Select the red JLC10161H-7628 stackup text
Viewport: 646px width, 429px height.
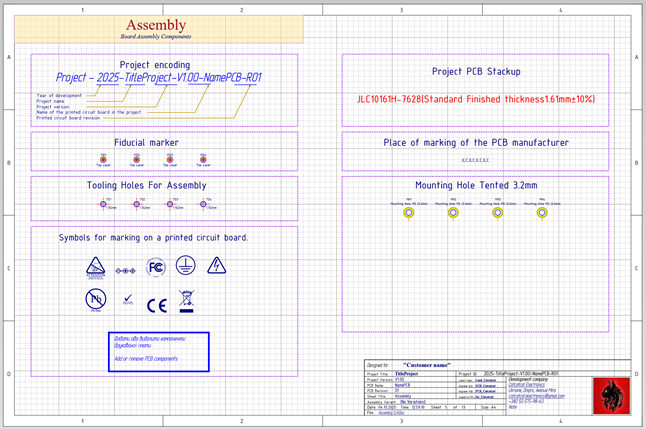coord(475,100)
